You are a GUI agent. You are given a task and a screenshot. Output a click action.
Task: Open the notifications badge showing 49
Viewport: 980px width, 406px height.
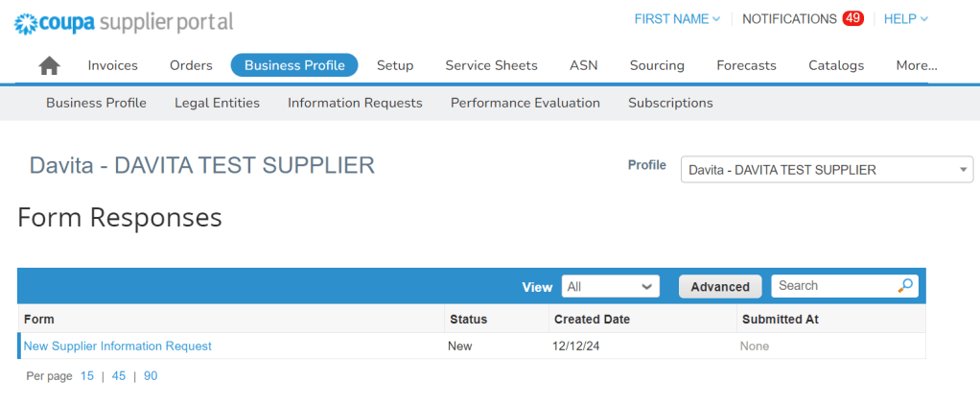pyautogui.click(x=852, y=19)
